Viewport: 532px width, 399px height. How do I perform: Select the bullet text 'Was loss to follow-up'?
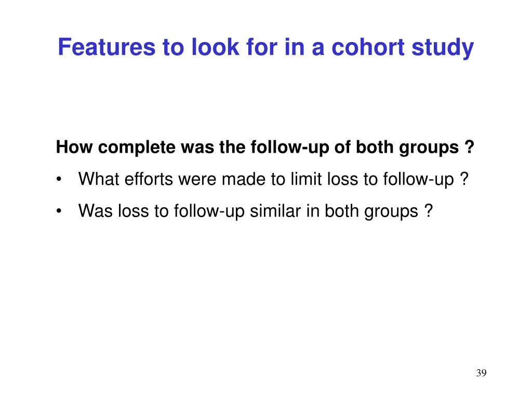161,211
